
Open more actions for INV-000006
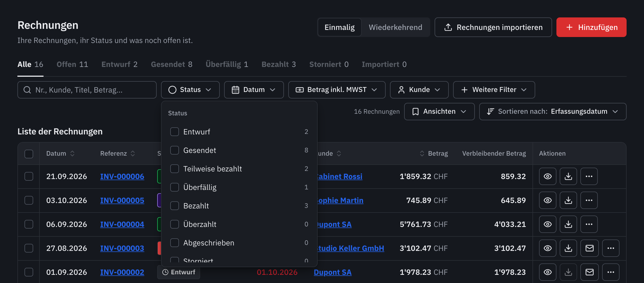tap(589, 176)
